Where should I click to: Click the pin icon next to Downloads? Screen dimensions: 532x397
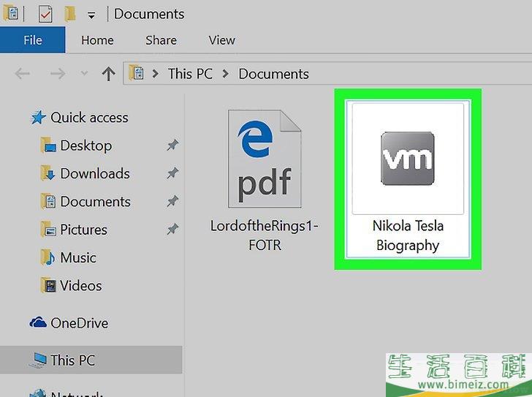pos(172,173)
